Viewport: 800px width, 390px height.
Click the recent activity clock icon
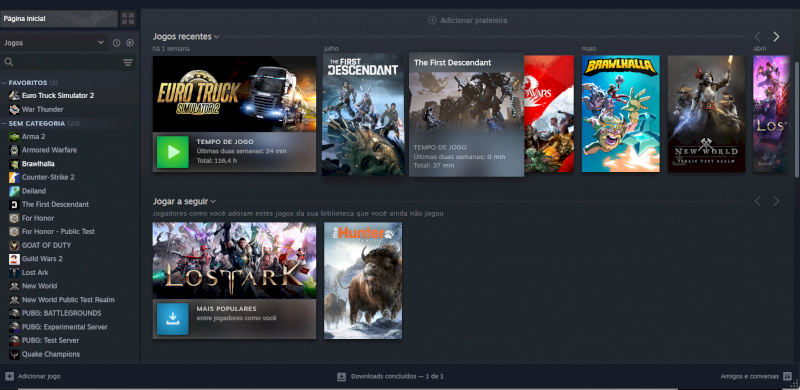tap(116, 43)
